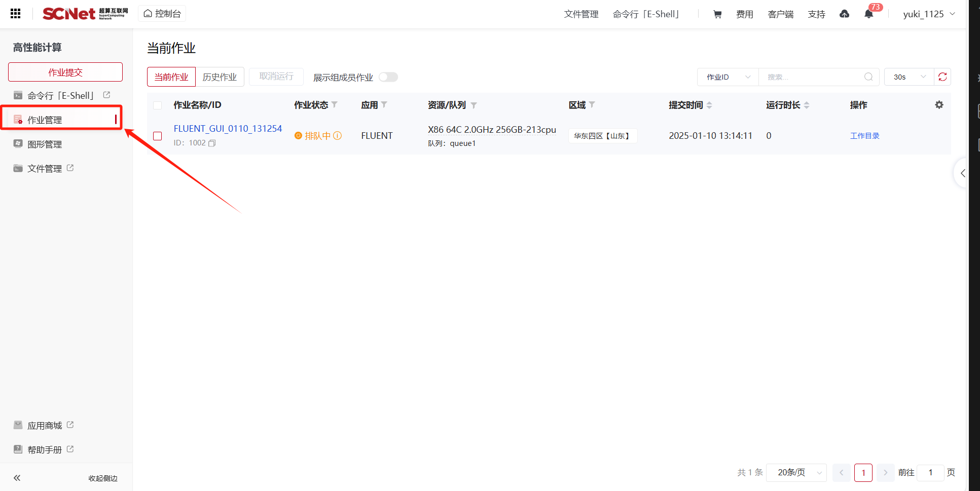Toggle the show group member jobs switch
Viewport: 980px width, 491px height.
(388, 77)
